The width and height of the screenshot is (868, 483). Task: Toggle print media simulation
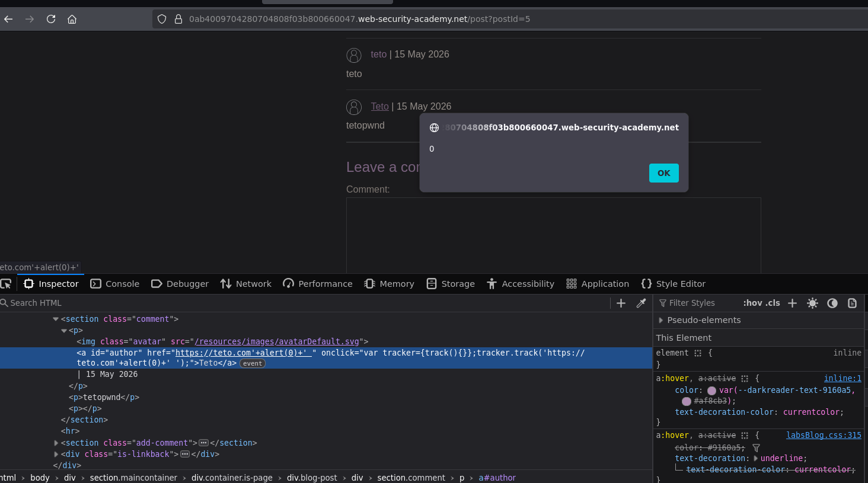point(852,303)
